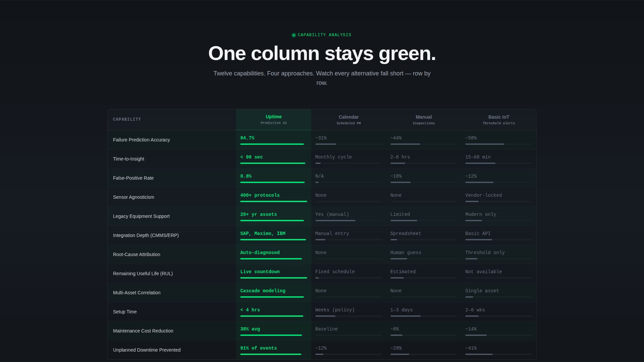Select the Uptime Predictive AI column header

tap(273, 119)
